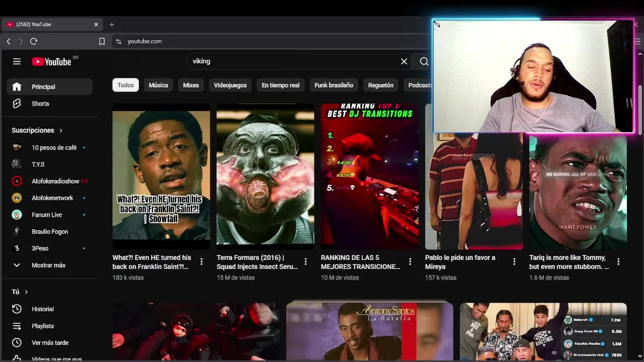Open Playlists in the sidebar
This screenshot has height=362, width=644.
(x=49, y=326)
